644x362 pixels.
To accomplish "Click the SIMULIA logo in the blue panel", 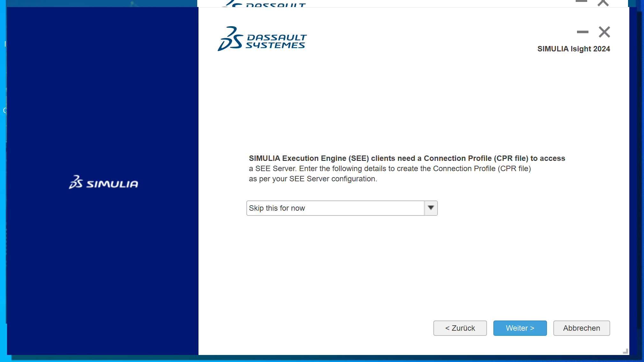I will tap(103, 182).
